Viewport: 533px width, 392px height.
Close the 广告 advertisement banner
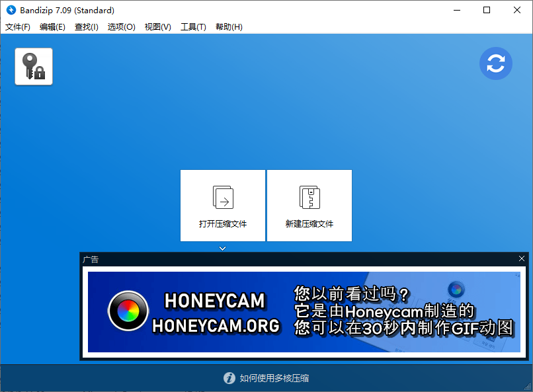522,258
